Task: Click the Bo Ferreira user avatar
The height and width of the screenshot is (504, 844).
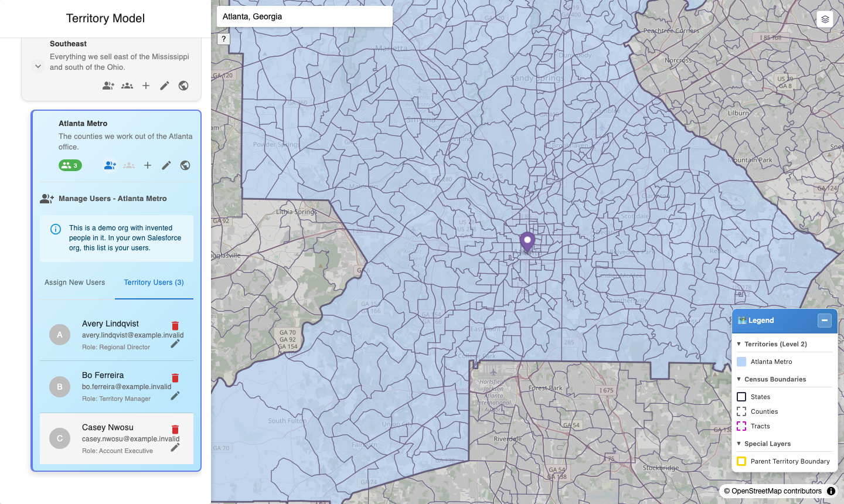Action: [60, 387]
